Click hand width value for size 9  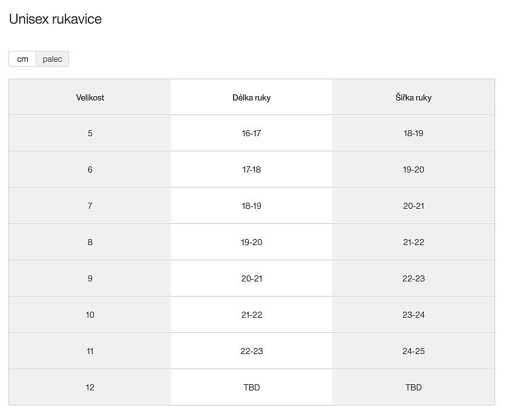click(x=413, y=278)
